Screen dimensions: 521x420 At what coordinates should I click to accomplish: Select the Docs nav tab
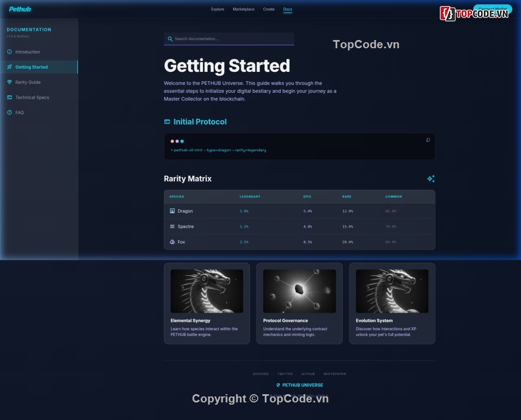tap(287, 9)
